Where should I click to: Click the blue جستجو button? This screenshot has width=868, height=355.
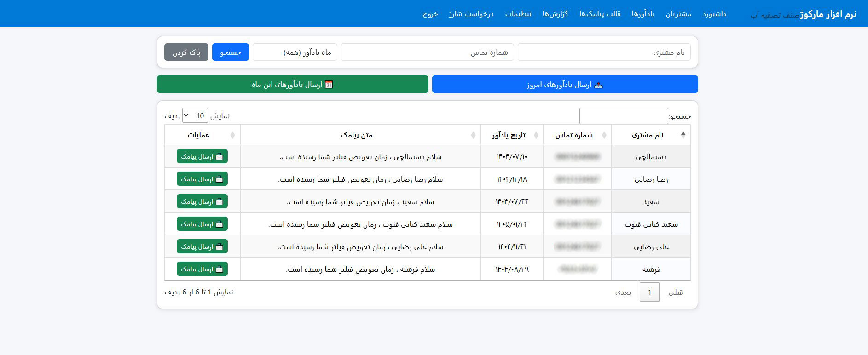coord(231,52)
